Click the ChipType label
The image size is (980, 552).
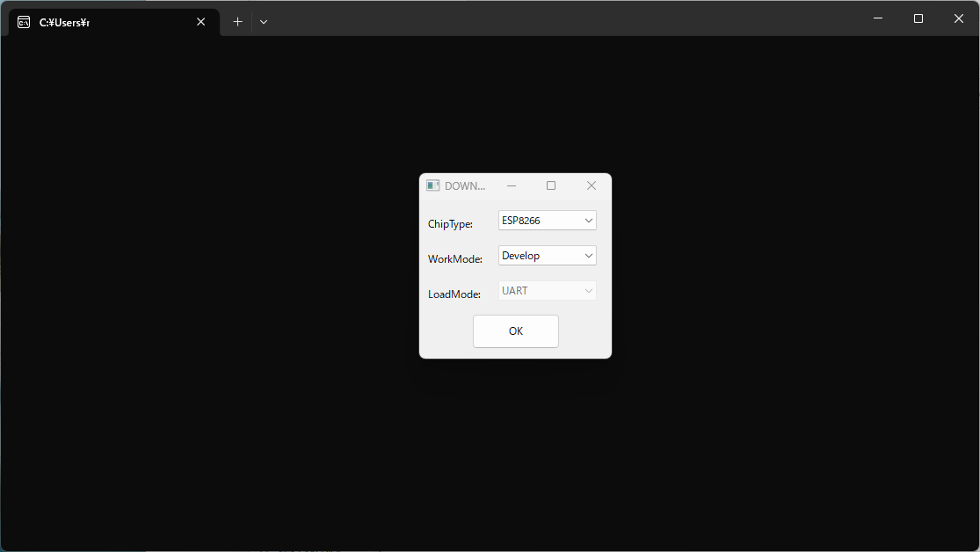click(x=450, y=224)
